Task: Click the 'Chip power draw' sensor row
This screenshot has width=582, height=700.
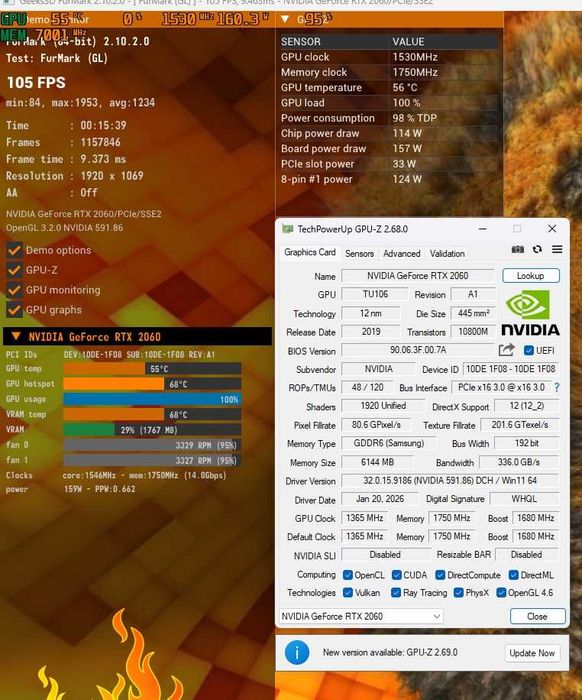Action: pos(388,133)
